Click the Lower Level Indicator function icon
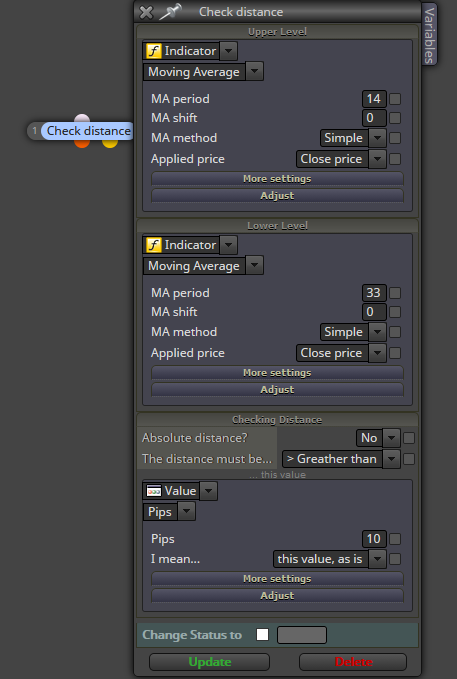 point(153,245)
